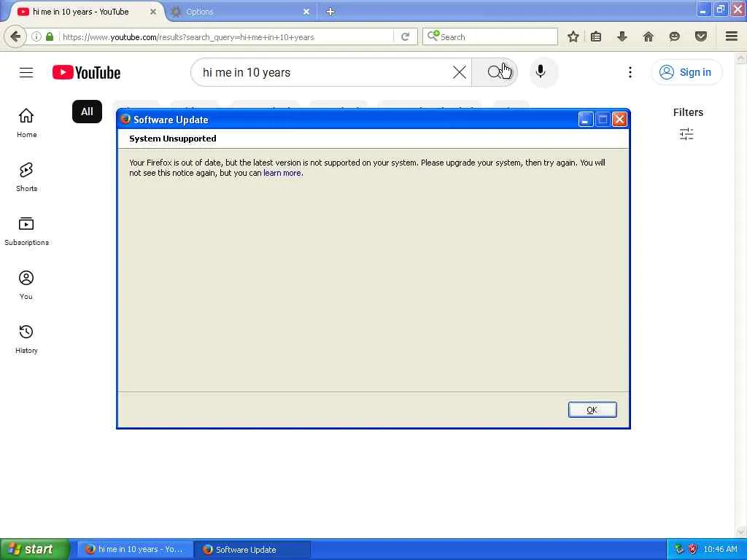Close the Options tab
The width and height of the screenshot is (747, 560).
click(306, 12)
